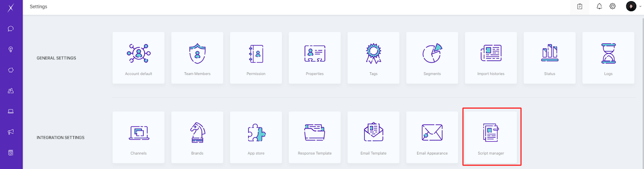
Task: Open the Email Appearance card
Action: tap(432, 137)
